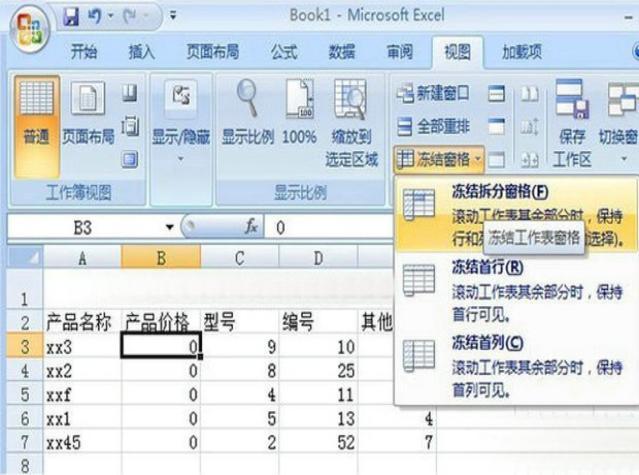Click the page break preview icon
639x475 pixels.
pos(130,93)
